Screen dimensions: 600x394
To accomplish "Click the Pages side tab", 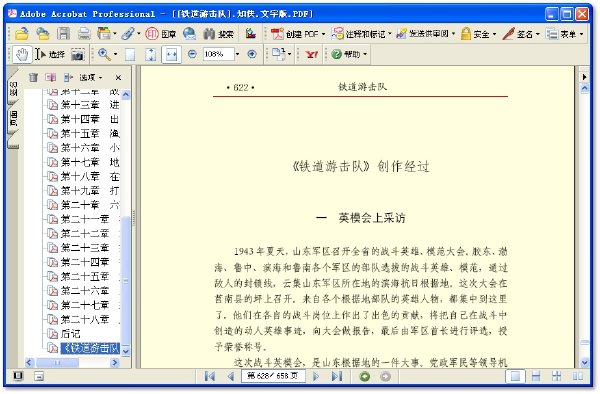I will 13,118.
